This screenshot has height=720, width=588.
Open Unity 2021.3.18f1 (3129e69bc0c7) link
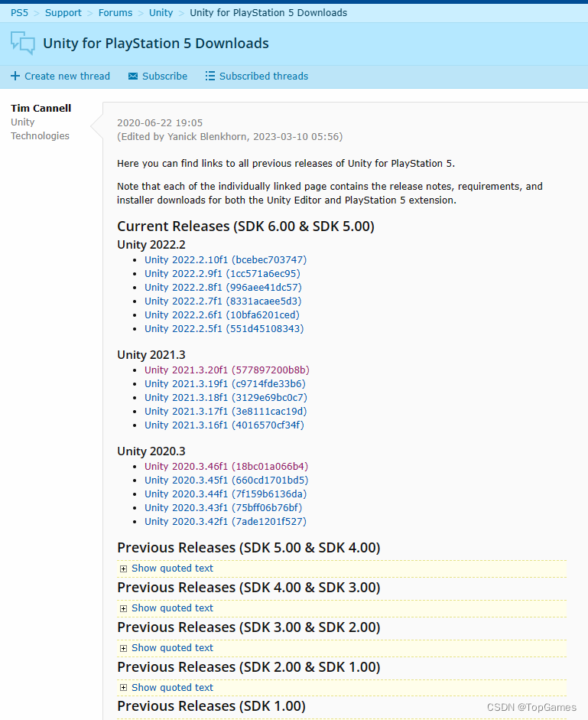[226, 398]
